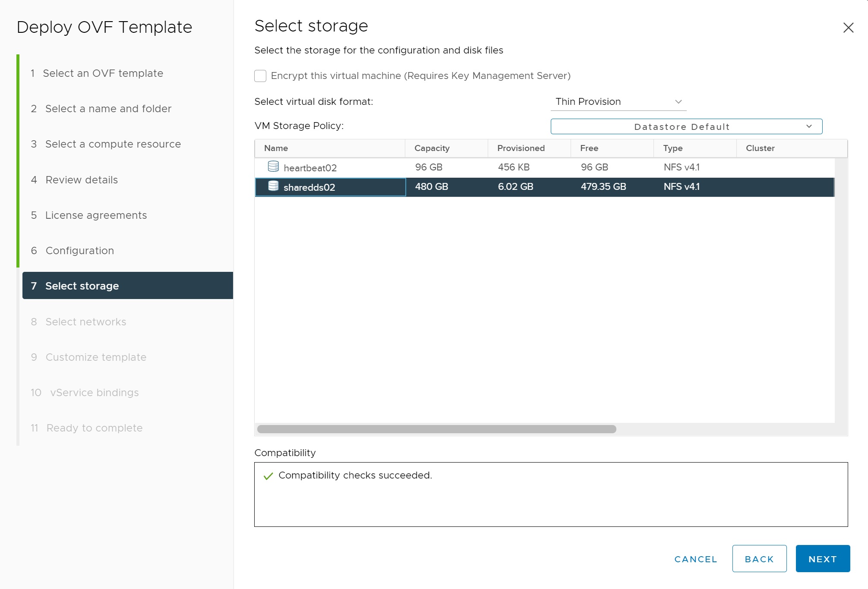Sort the table by Free column
868x589 pixels.
[x=589, y=148]
